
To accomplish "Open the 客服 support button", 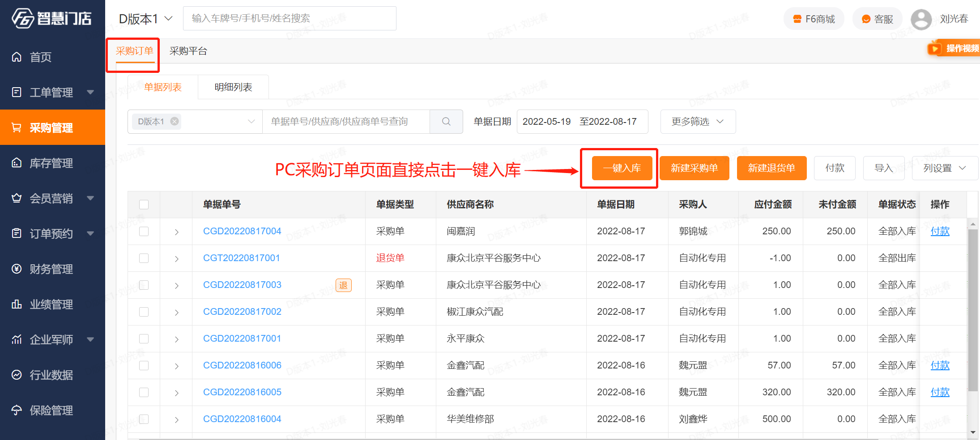I will [x=877, y=19].
